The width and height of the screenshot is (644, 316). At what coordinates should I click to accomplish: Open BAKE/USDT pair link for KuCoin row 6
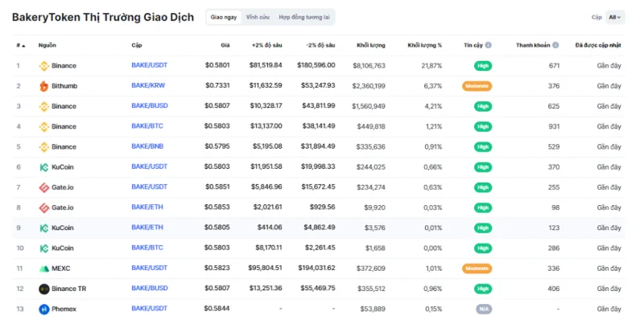[x=150, y=166]
